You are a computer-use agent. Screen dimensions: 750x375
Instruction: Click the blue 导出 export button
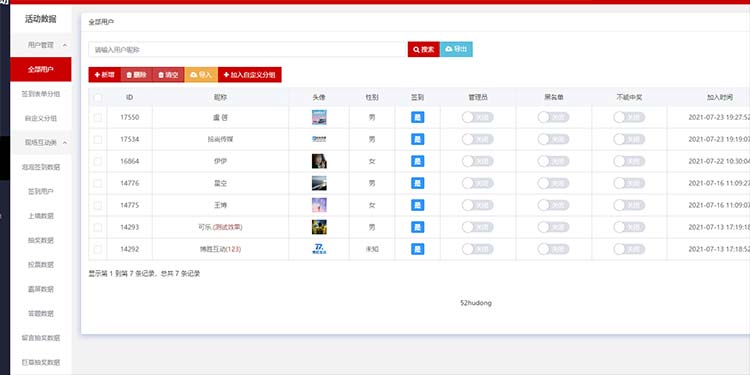tap(456, 49)
